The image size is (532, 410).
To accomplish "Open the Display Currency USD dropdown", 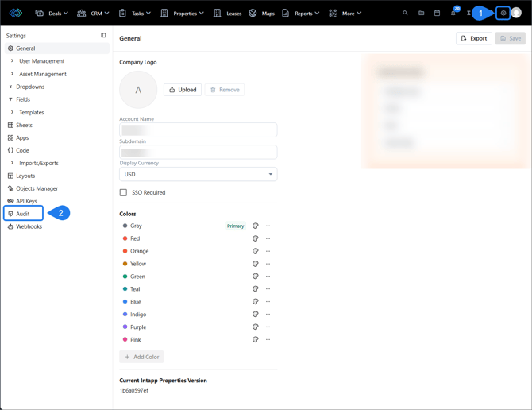I will [x=199, y=174].
